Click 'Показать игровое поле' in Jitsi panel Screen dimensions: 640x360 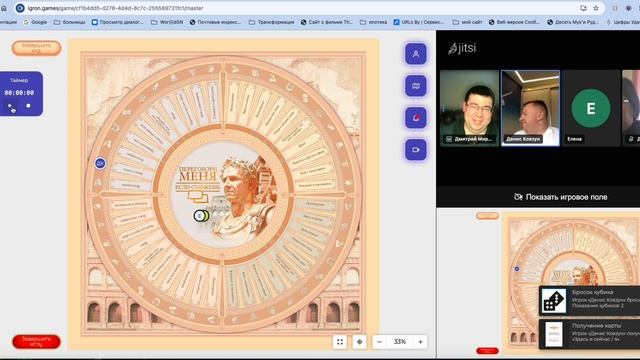(x=560, y=197)
